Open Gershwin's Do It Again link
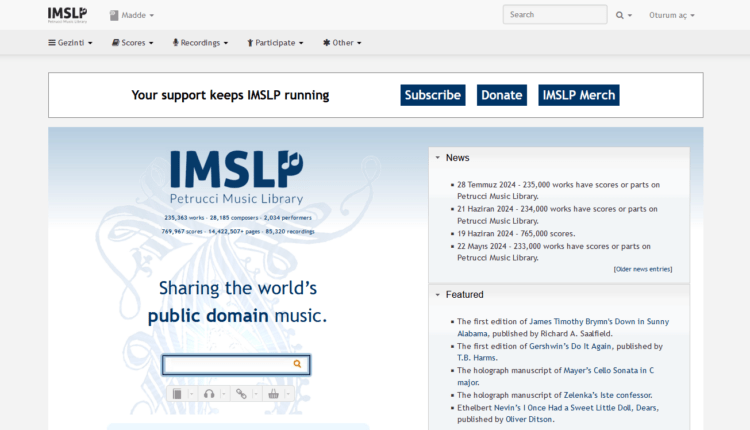This screenshot has width=750, height=430. click(x=570, y=346)
